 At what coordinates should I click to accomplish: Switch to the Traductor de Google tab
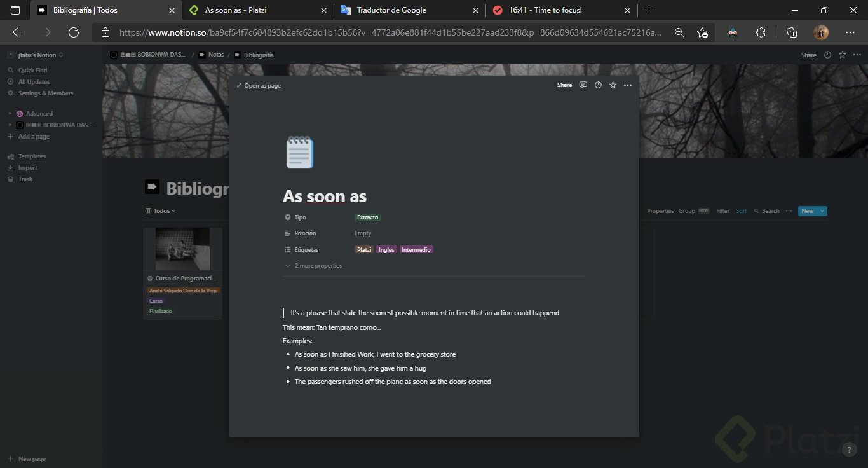[410, 10]
